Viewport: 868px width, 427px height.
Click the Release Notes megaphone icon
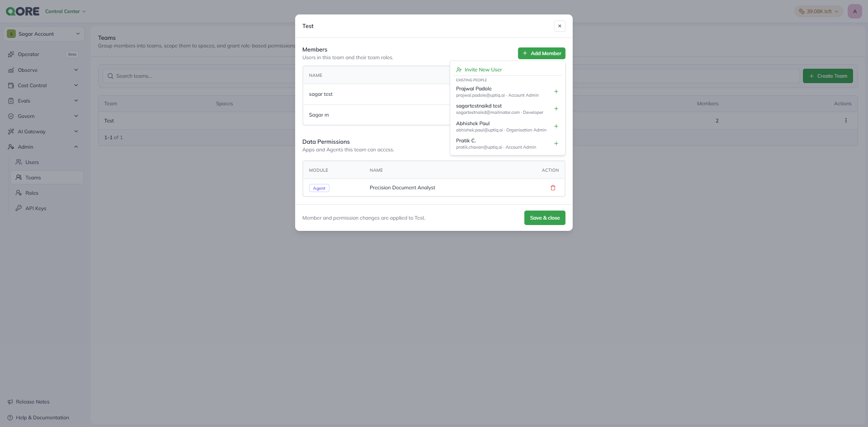tap(10, 402)
